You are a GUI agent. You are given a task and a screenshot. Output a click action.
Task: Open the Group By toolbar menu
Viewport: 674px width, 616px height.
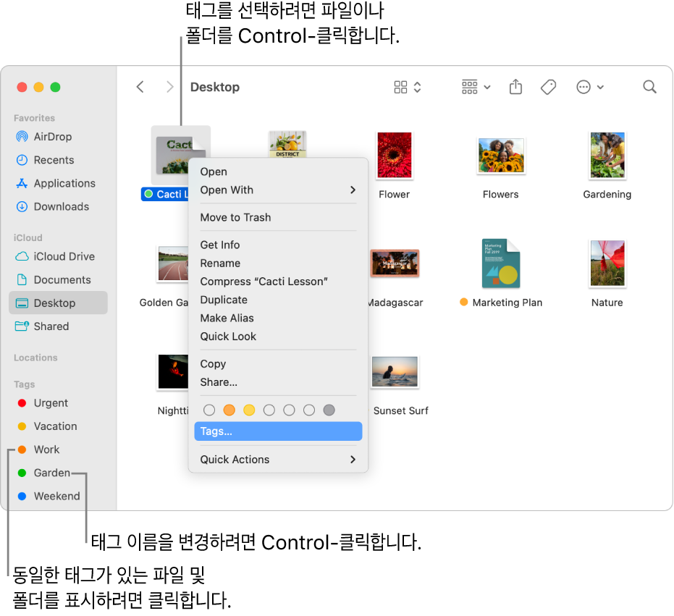click(476, 88)
